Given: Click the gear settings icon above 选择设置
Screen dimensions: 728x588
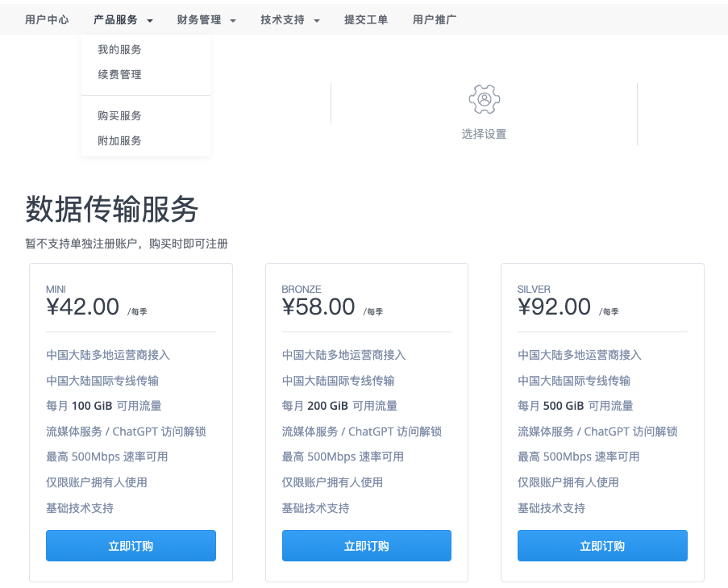Looking at the screenshot, I should (x=484, y=99).
